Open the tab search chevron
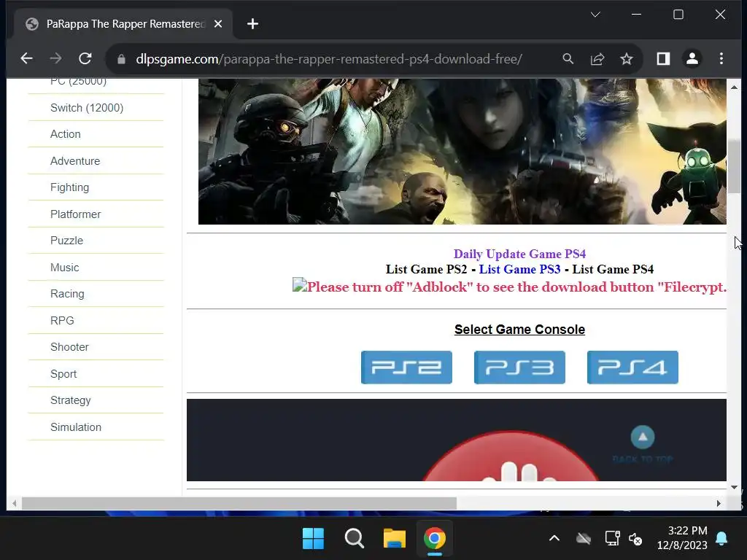747x560 pixels. tap(595, 15)
